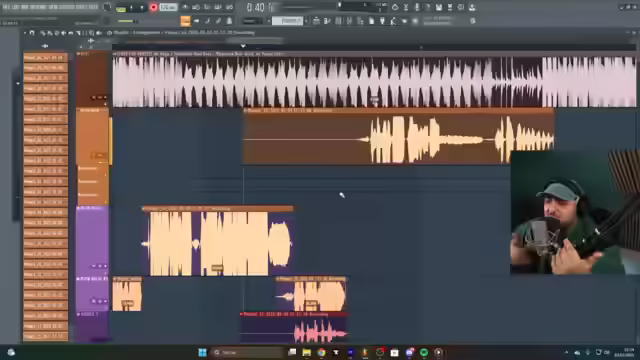Open help via the question mark icon
640x360 pixels.
pyautogui.click(x=428, y=7)
